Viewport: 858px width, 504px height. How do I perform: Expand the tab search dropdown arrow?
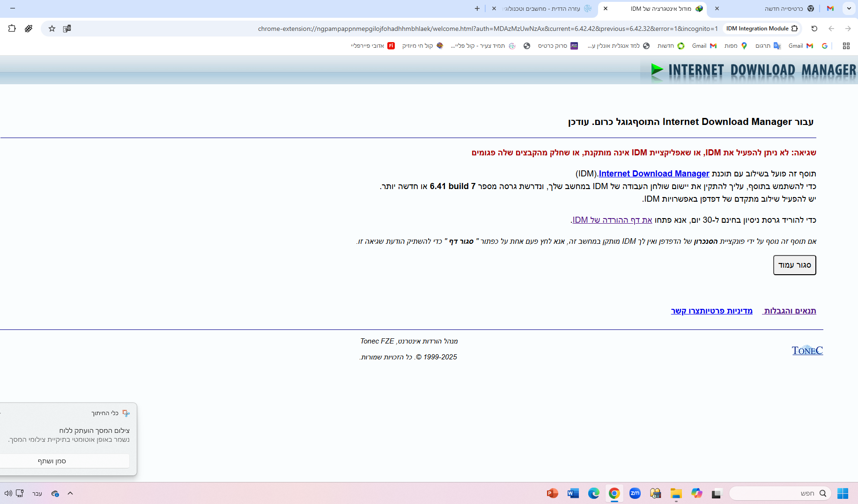849,8
